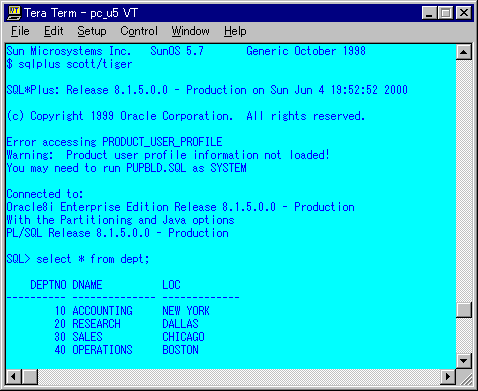Click the horizontal scrollbar thumb
Viewport: 478px width, 391px height.
pos(30,377)
